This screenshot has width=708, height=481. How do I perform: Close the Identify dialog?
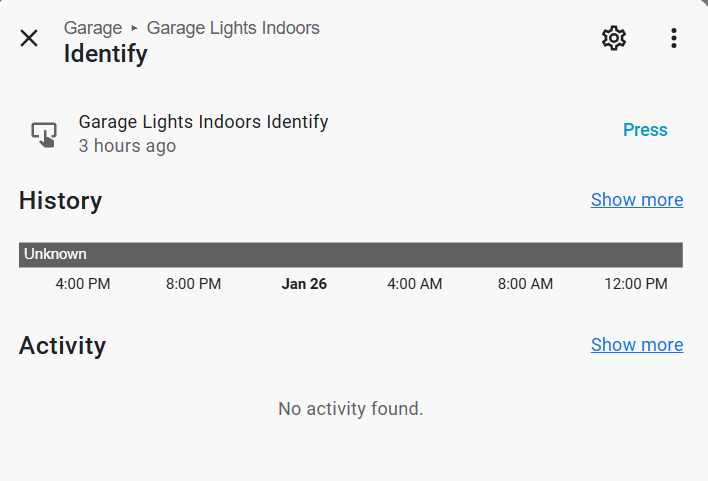click(x=29, y=38)
